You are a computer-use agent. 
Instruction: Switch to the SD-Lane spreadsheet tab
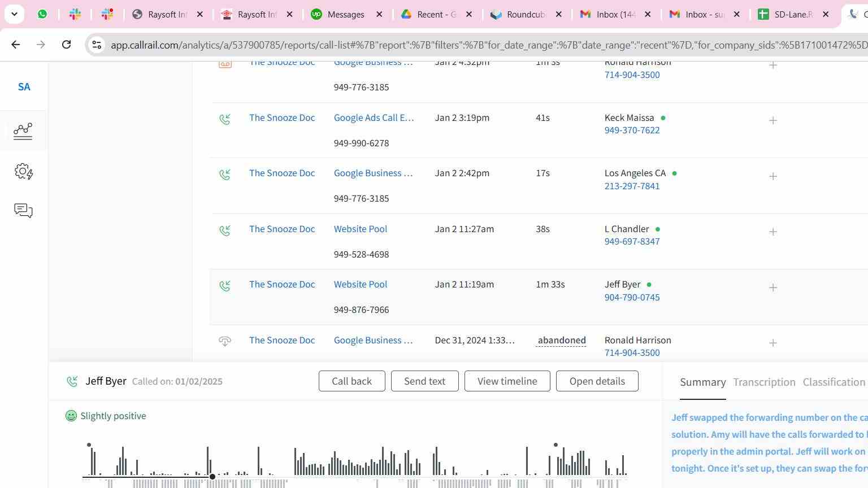(x=794, y=14)
